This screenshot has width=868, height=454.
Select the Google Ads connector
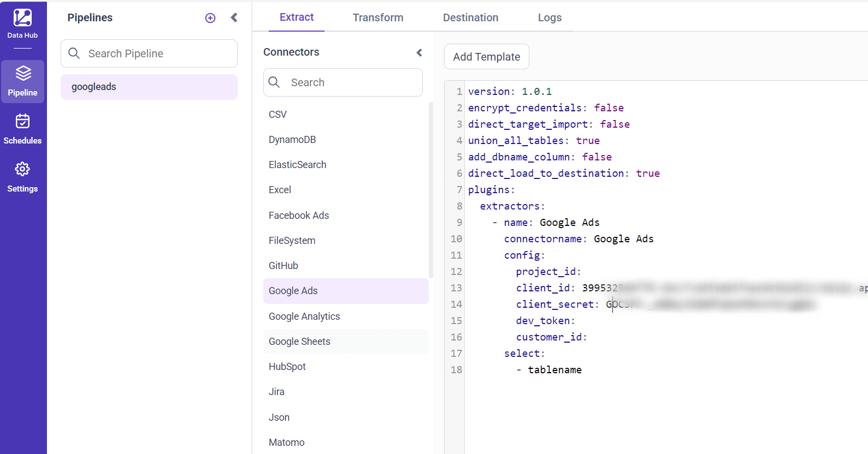[x=346, y=291]
